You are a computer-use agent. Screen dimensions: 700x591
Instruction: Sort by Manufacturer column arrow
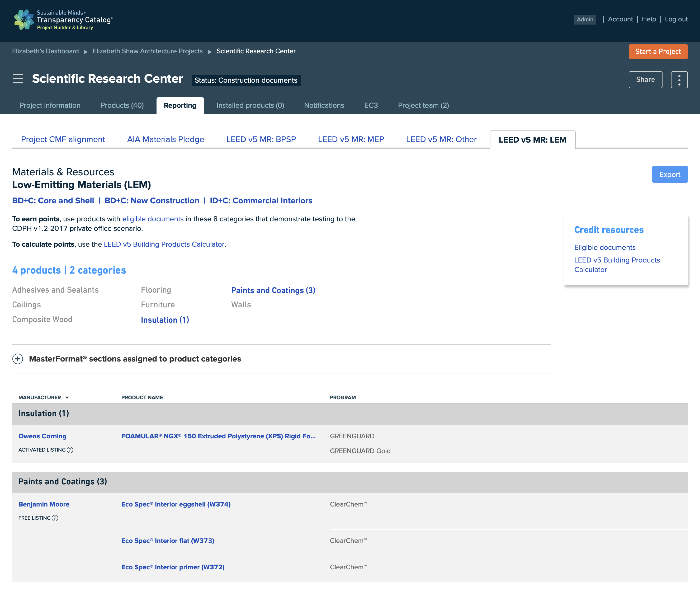coord(67,398)
